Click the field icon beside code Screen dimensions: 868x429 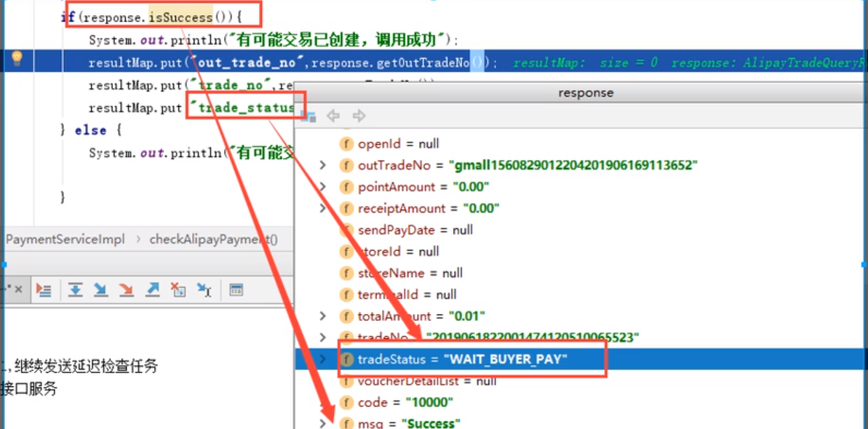346,402
